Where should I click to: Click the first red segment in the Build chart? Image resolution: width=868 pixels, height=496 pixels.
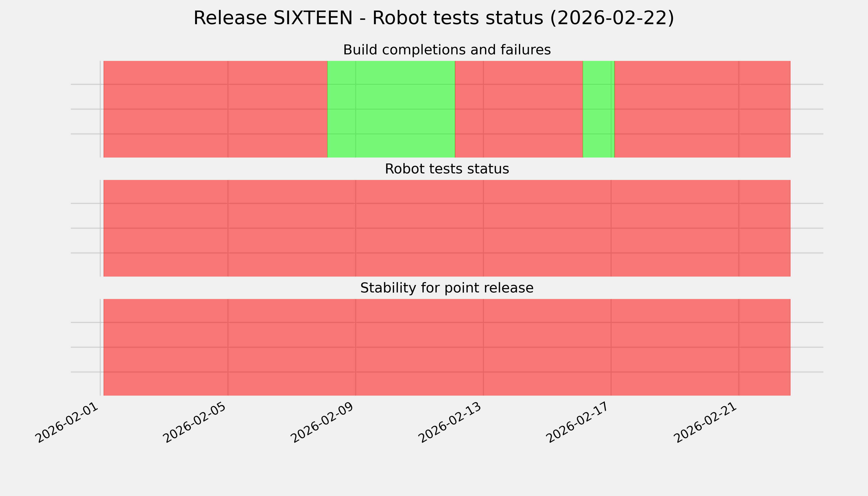215,109
